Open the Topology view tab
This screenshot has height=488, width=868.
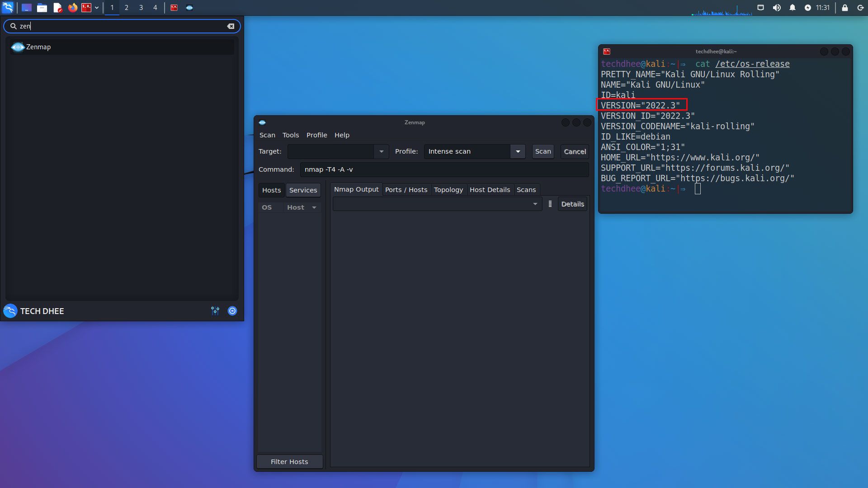point(448,189)
